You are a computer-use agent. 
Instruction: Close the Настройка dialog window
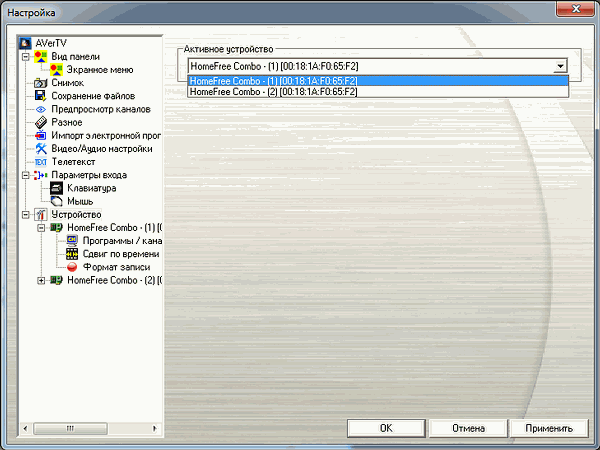[576, 8]
